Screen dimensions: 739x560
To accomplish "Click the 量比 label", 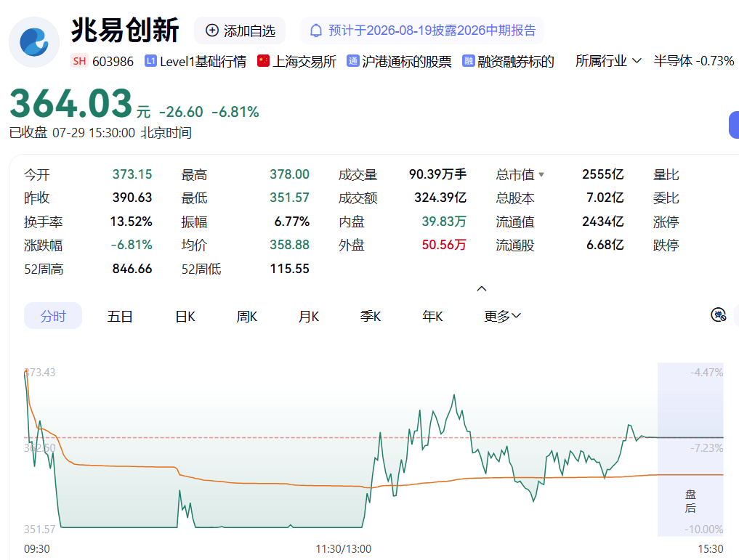I will (x=666, y=175).
